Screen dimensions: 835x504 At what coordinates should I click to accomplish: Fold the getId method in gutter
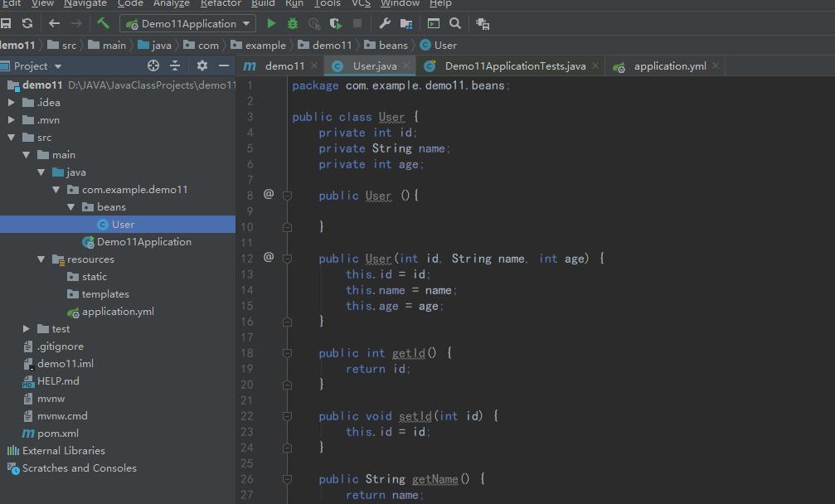[x=287, y=353]
